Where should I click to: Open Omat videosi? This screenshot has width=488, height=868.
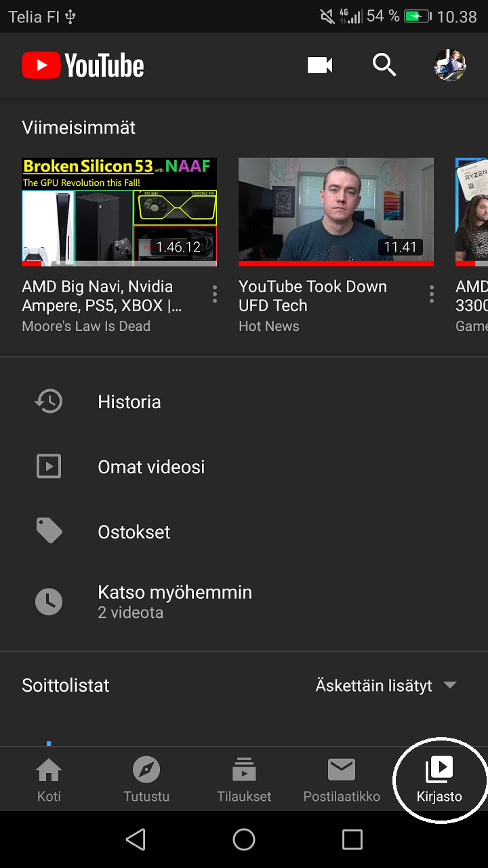244,467
